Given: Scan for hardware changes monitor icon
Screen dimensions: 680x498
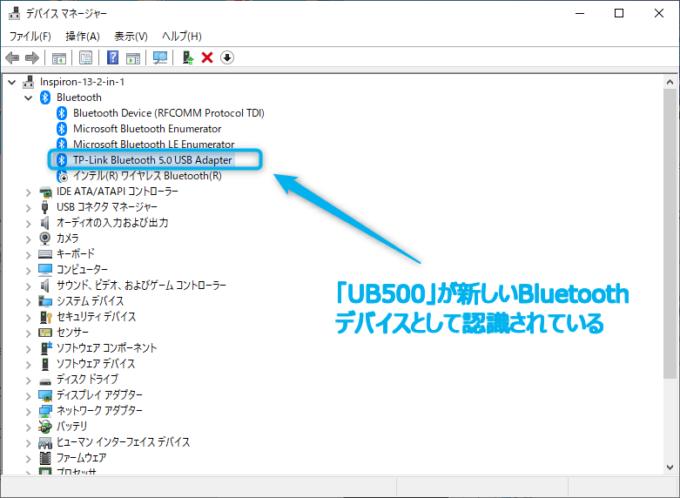Looking at the screenshot, I should 160,58.
